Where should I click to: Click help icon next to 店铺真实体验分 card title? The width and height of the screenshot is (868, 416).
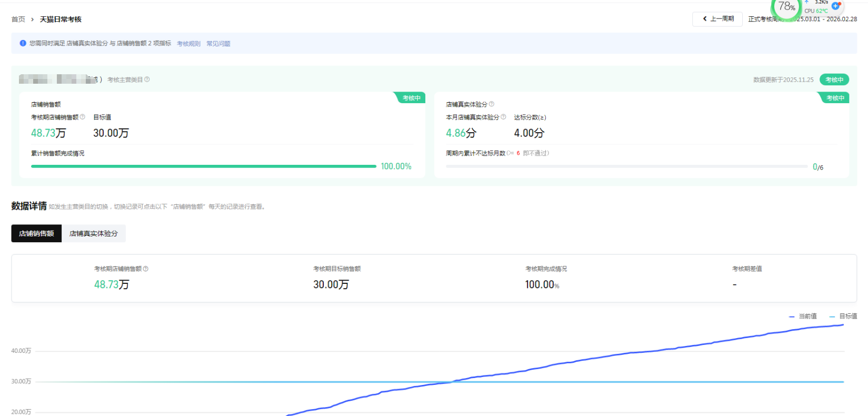click(492, 104)
